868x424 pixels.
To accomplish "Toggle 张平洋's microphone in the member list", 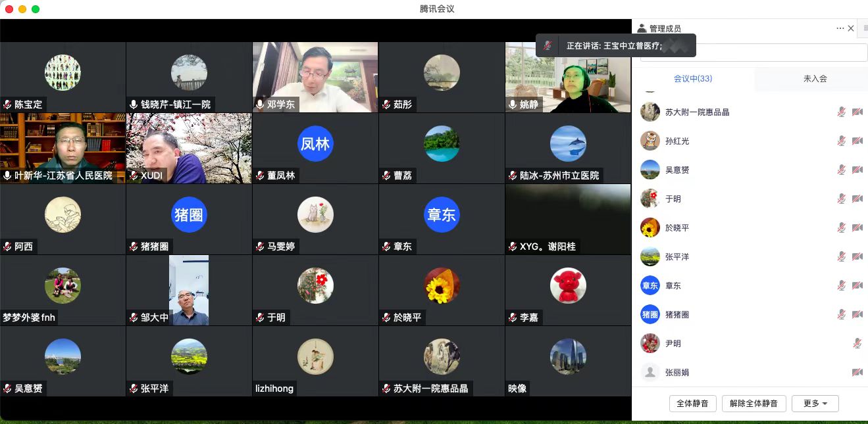I will [841, 256].
